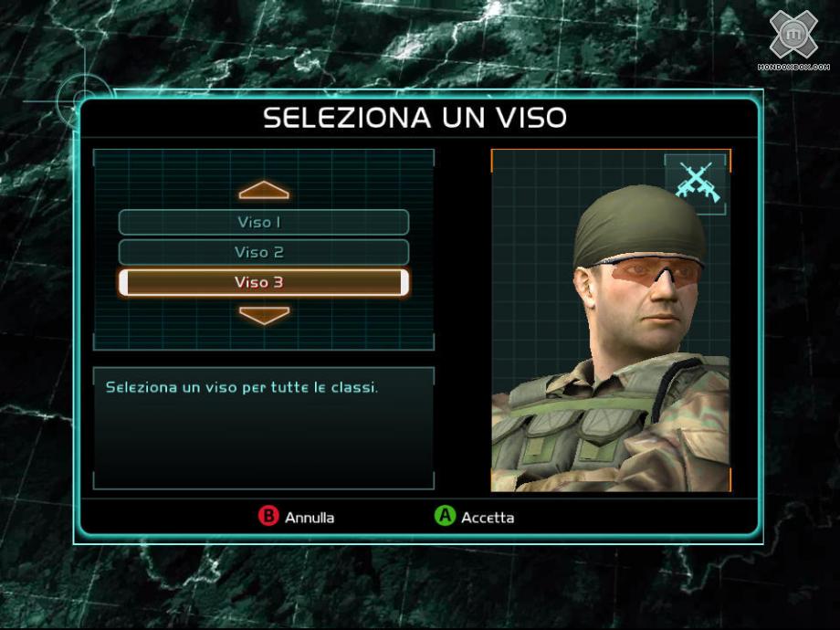Click the orange up arrow above Viso 1
The image size is (840, 630).
(264, 190)
